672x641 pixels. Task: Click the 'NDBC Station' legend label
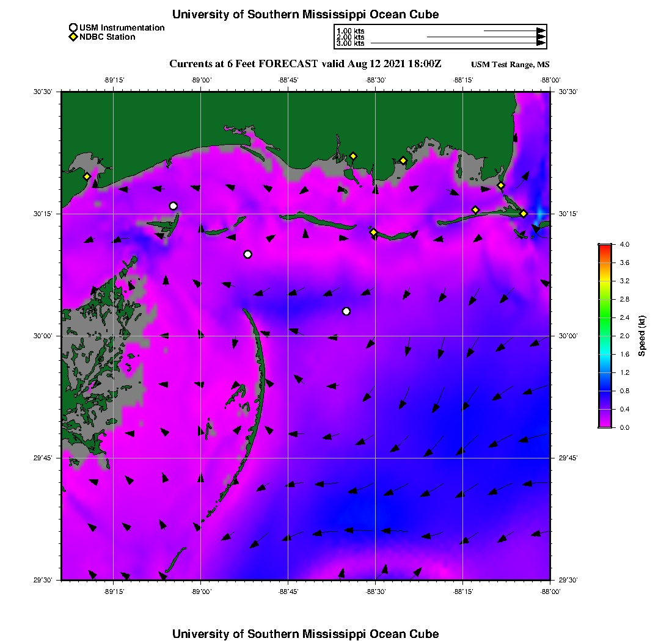click(108, 37)
